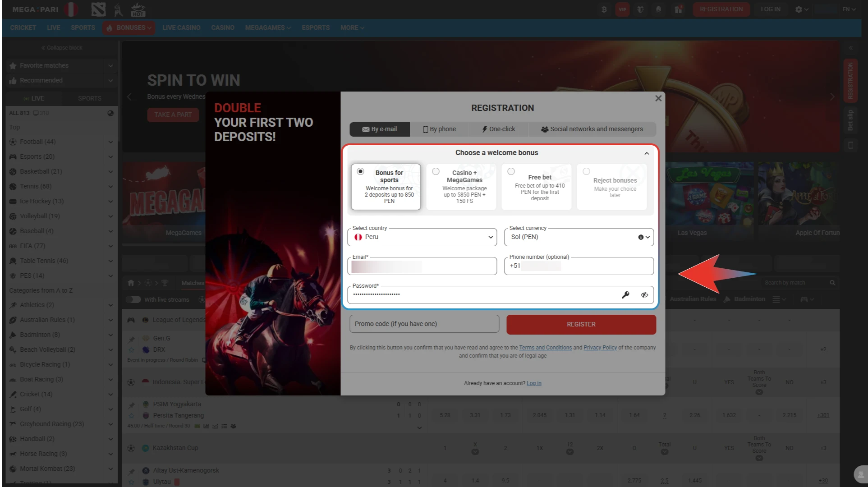The width and height of the screenshot is (868, 487).
Task: Go to next banner slide arrow
Action: [832, 96]
